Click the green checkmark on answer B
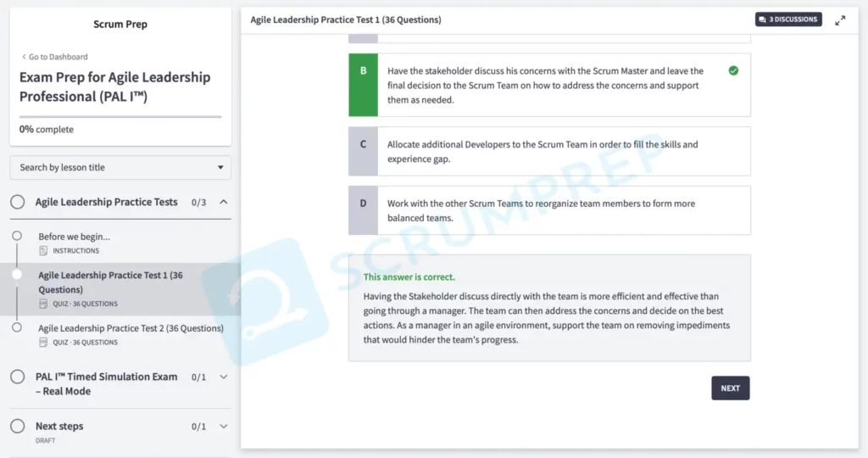868x458 pixels. [733, 70]
